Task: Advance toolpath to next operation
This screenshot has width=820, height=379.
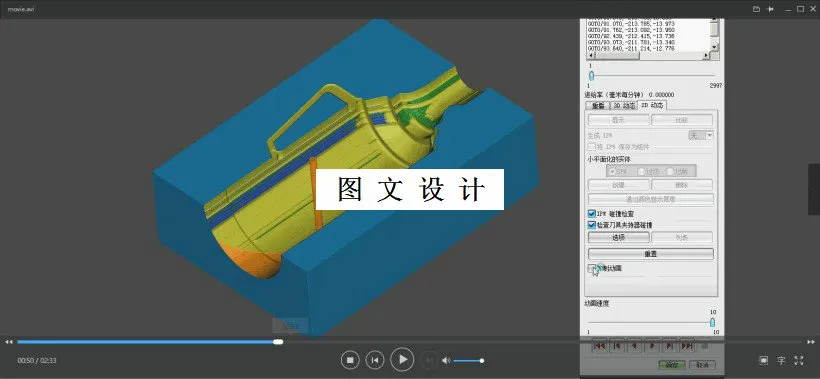Action: (x=687, y=346)
